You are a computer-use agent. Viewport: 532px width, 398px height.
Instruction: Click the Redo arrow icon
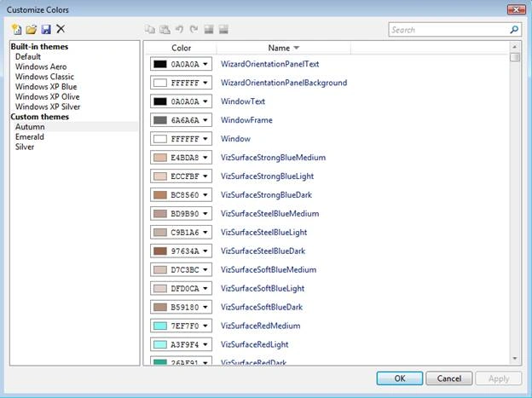click(x=194, y=30)
